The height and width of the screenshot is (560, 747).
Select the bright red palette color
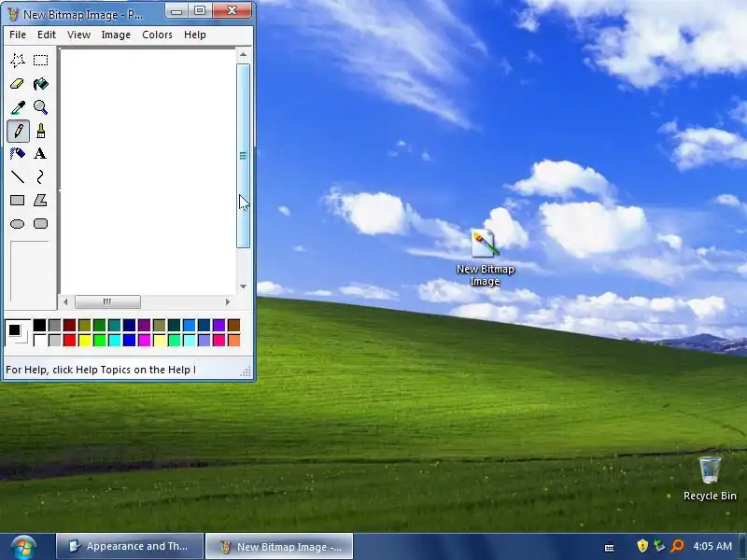(69, 340)
